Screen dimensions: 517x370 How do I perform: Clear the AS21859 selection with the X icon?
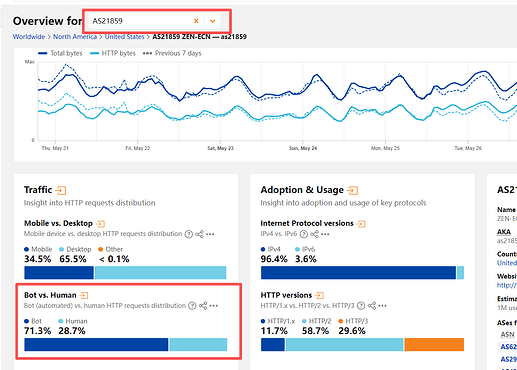(x=196, y=21)
